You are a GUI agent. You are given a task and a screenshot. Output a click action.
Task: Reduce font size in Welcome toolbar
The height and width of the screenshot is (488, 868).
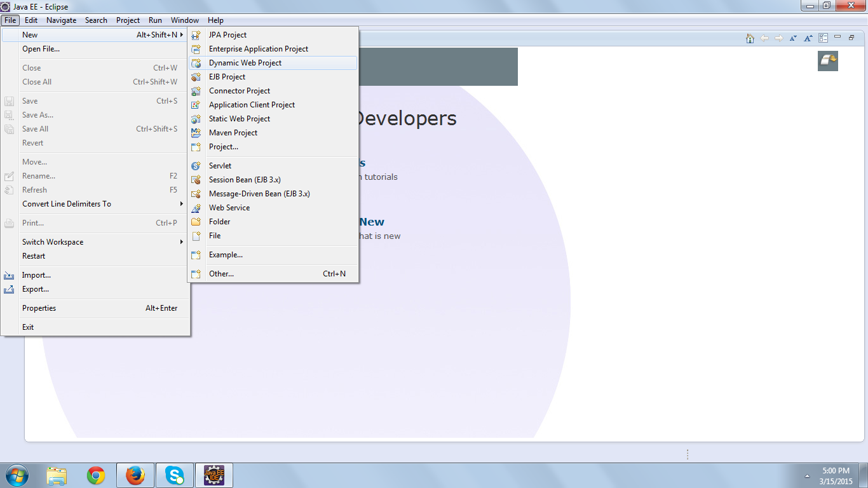(x=793, y=38)
